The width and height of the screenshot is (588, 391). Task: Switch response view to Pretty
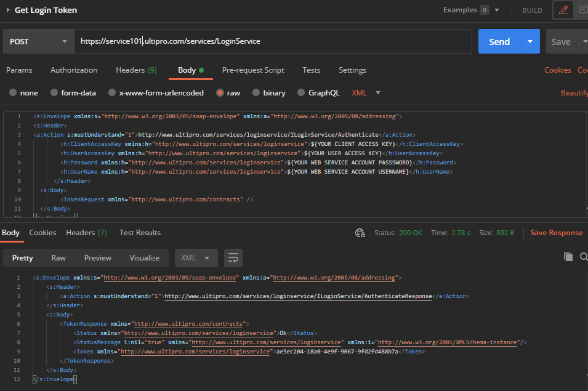[x=23, y=258]
